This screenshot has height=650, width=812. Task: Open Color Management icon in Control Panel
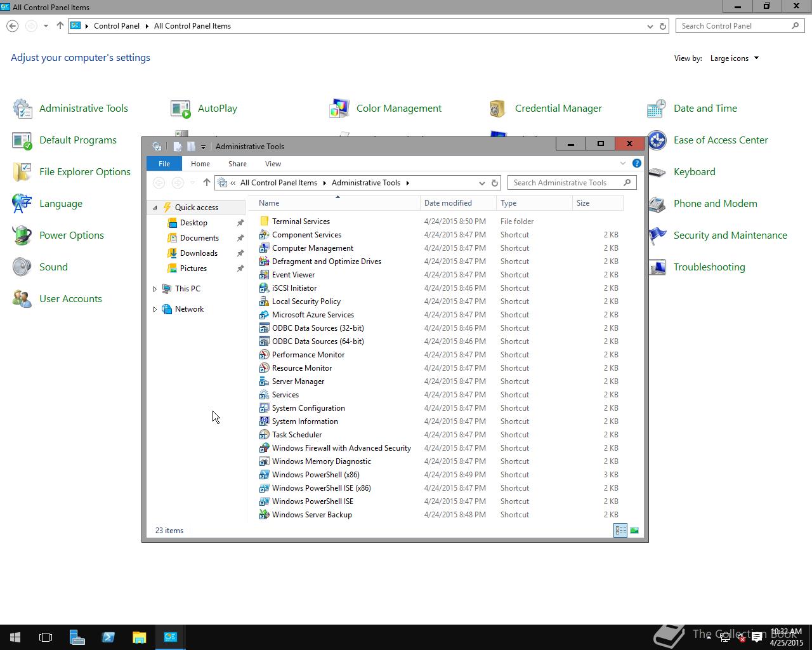(x=339, y=109)
